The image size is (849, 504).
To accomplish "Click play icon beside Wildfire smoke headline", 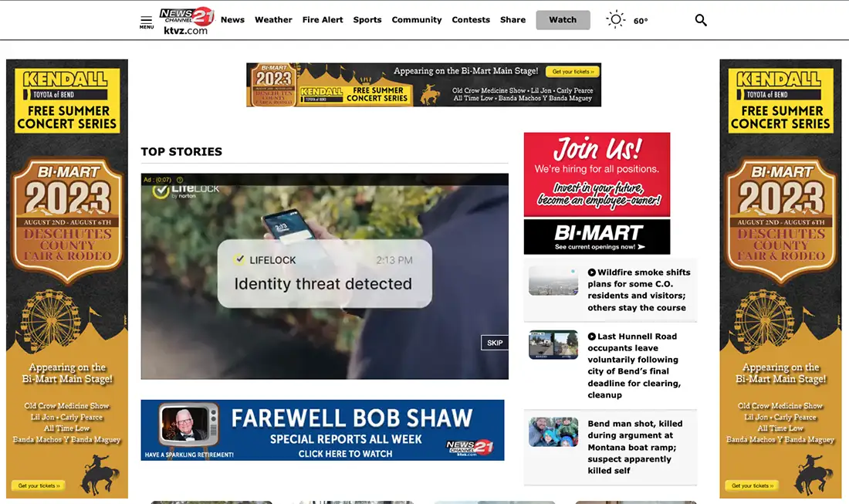I will click(x=592, y=272).
